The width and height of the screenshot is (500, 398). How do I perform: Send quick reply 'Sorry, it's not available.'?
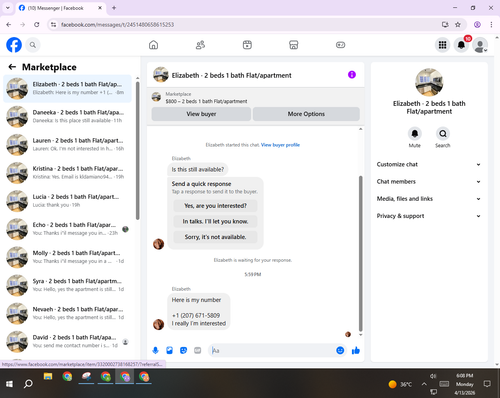(x=215, y=237)
